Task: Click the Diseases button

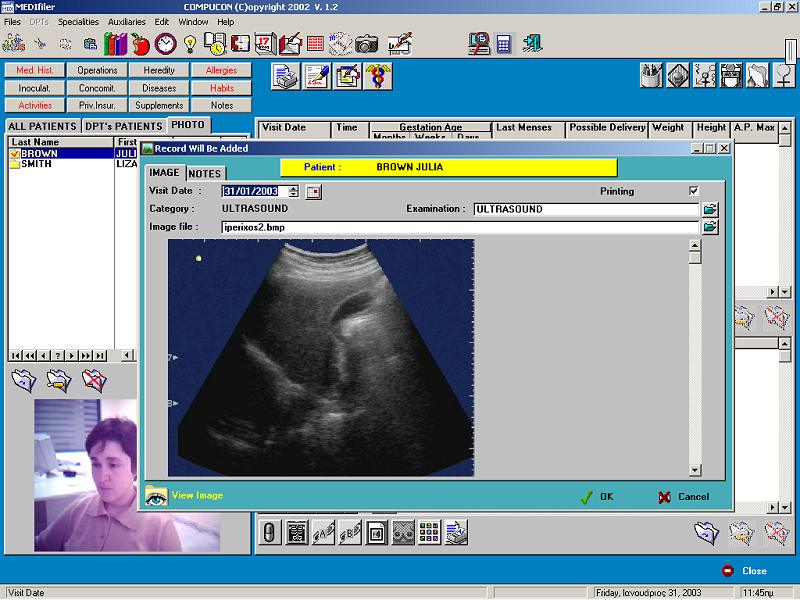Action: [159, 88]
